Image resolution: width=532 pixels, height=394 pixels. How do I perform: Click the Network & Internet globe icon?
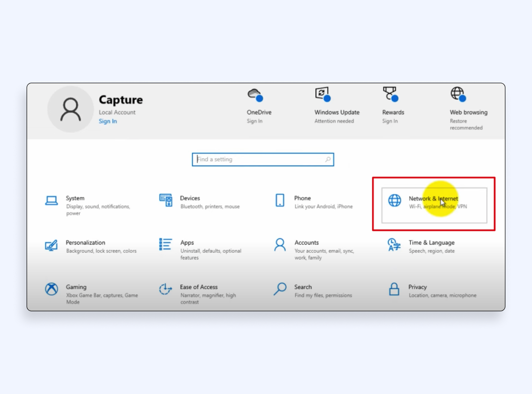point(395,200)
